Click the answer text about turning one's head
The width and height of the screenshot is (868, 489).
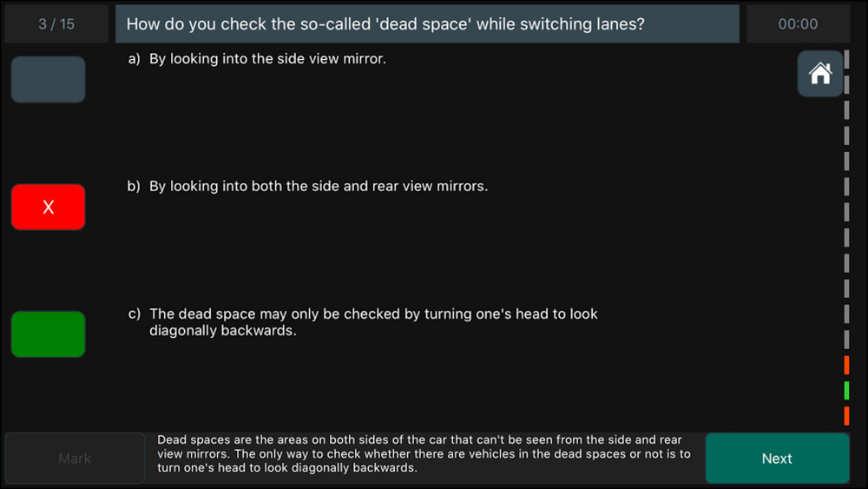point(373,322)
